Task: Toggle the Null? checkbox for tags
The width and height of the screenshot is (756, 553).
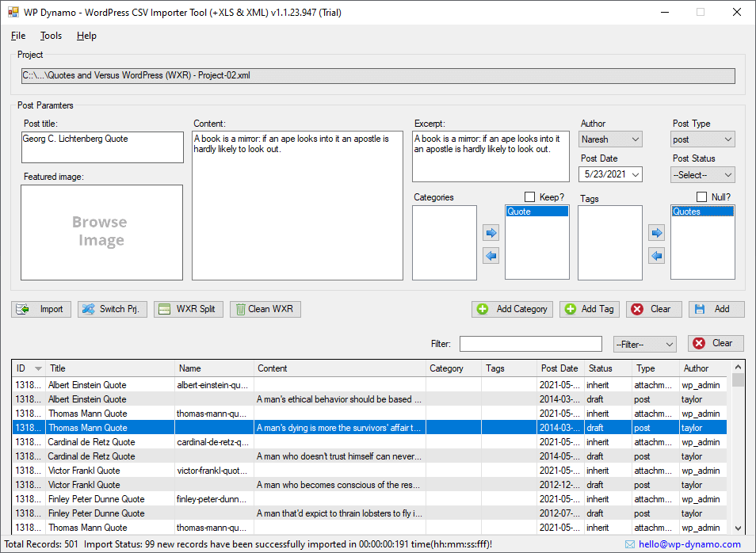Action: (701, 197)
